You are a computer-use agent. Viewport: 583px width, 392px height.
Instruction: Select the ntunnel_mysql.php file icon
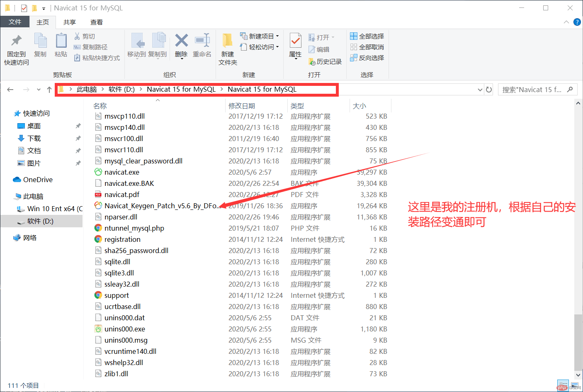pyautogui.click(x=98, y=228)
